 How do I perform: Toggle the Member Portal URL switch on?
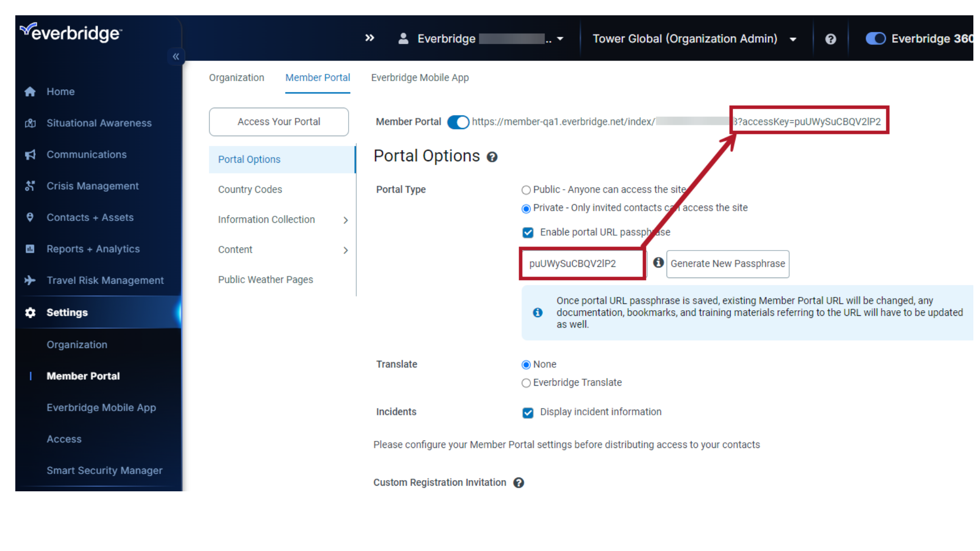click(458, 122)
